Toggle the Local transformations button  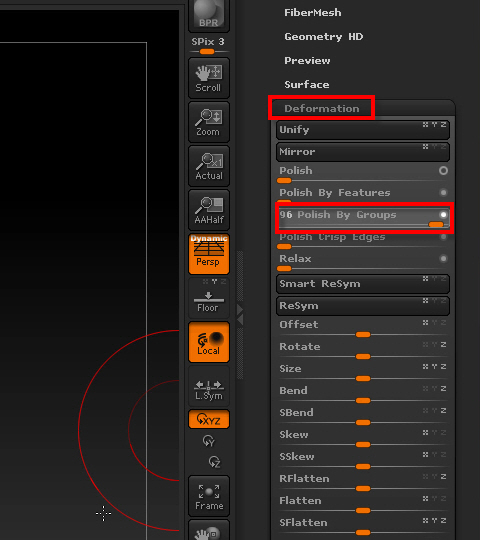209,342
